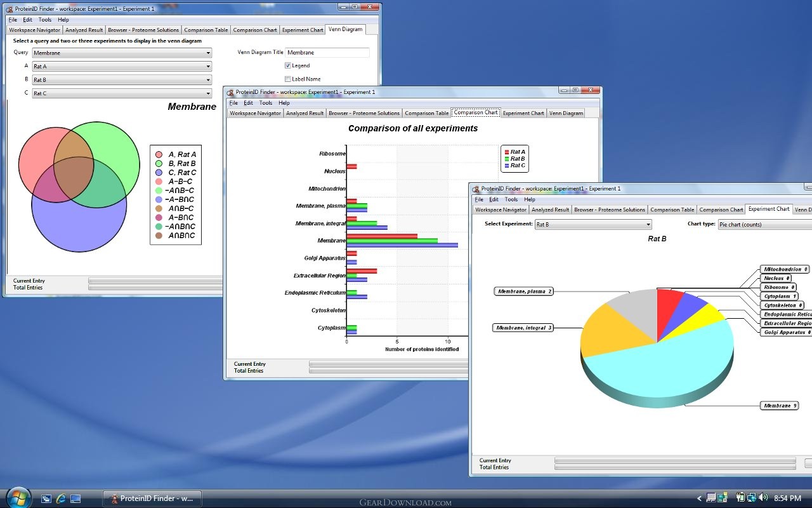Click the Show Desktop quick launch icon
812x508 pixels.
(x=75, y=498)
